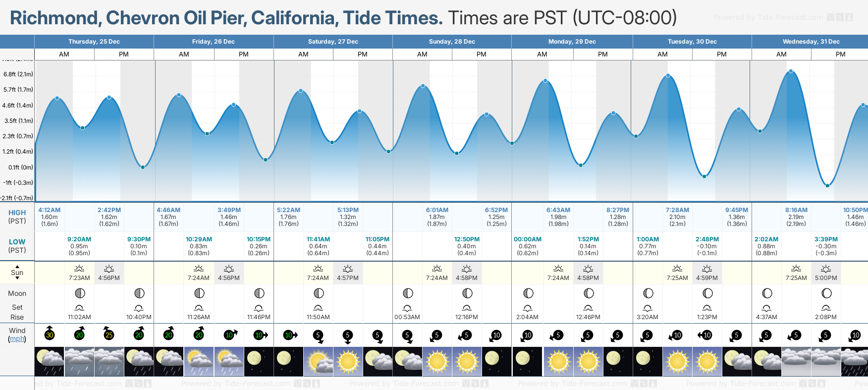Click the mph wind unit link
This screenshot has width=868, height=390.
point(17,339)
